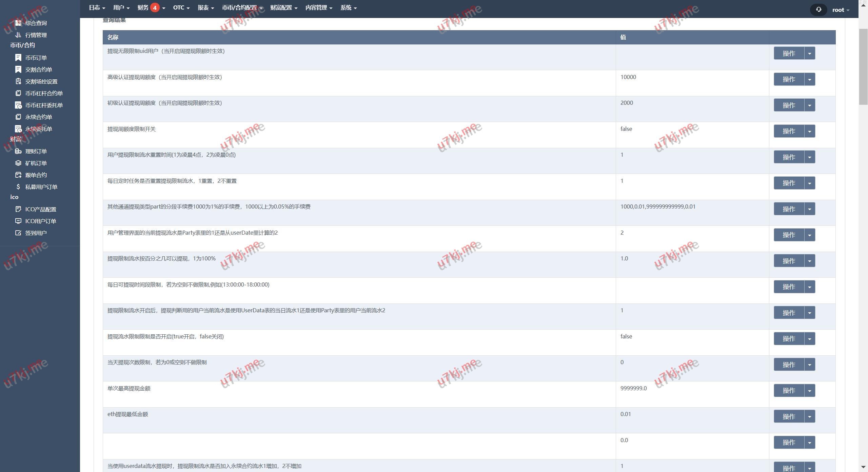Expand the dropdown arrow for 提现周额度限制开关 row

810,131
